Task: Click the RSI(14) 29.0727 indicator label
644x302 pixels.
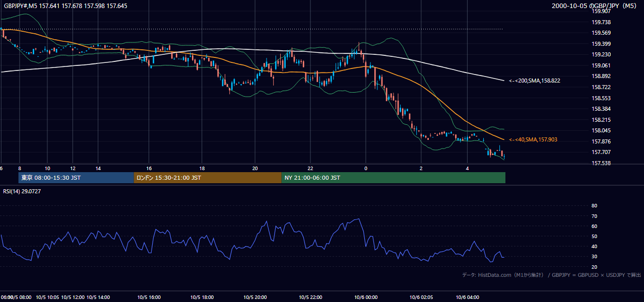Action: (22, 191)
